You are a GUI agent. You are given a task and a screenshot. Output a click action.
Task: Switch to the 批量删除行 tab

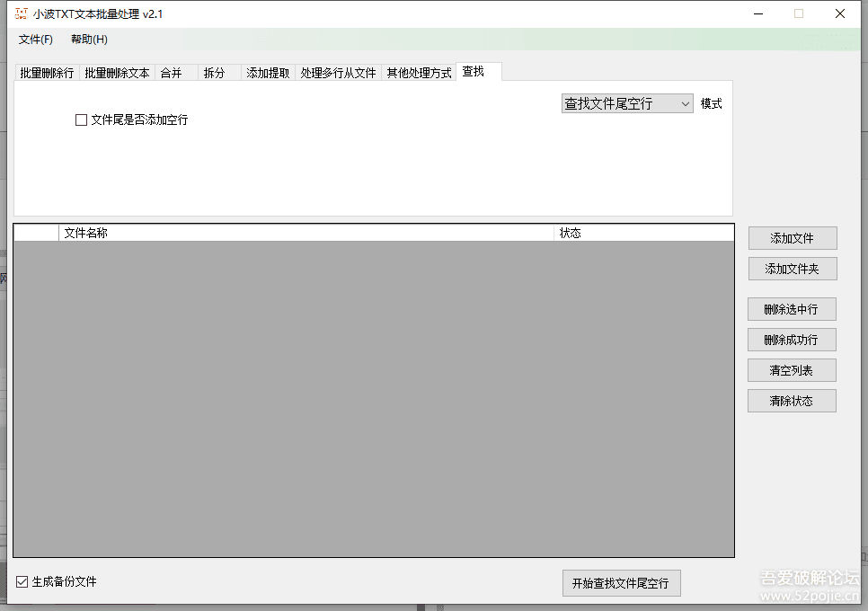click(45, 74)
